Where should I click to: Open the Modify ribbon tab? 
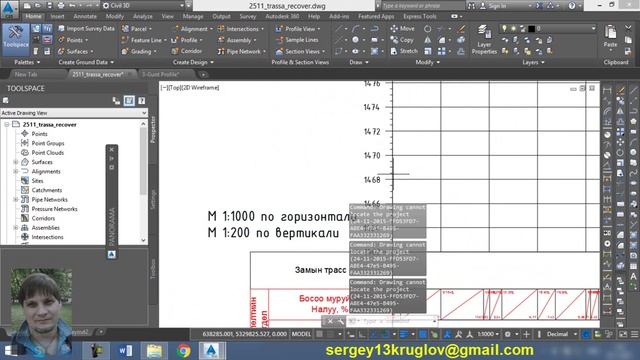(x=115, y=16)
